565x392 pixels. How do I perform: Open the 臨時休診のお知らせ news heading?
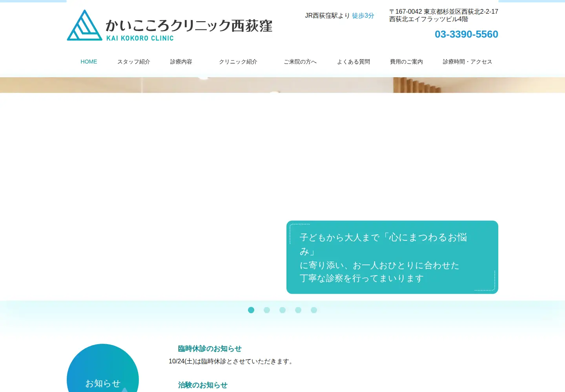(x=210, y=348)
